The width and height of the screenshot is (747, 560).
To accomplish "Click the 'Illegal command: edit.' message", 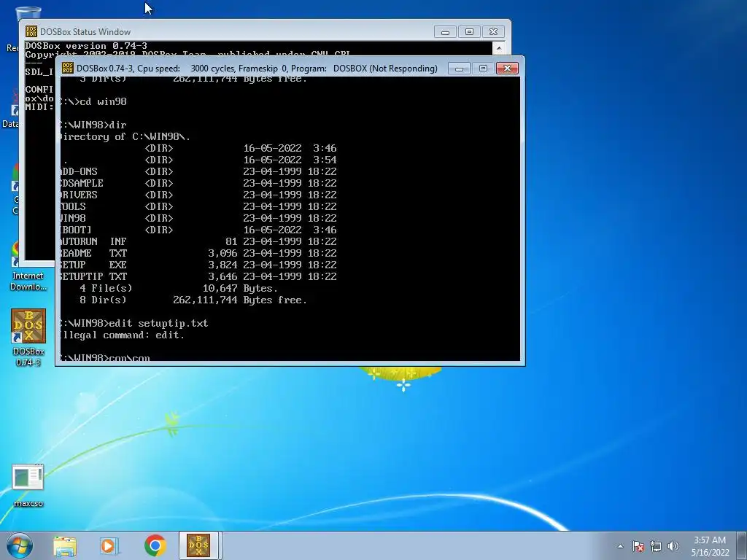I will (x=122, y=335).
